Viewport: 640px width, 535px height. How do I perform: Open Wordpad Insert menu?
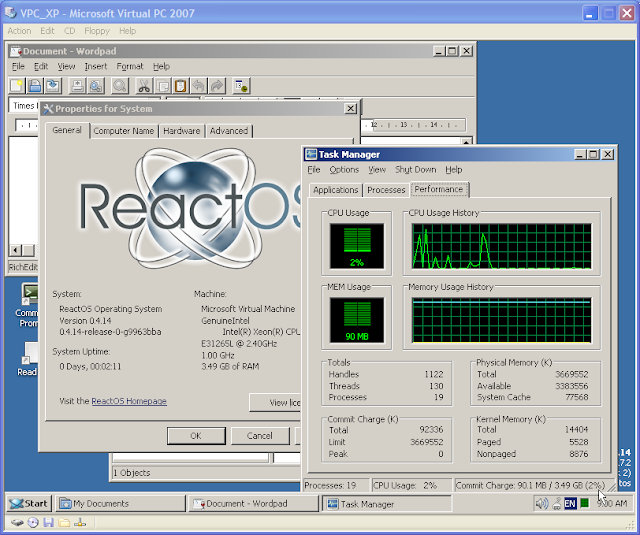96,66
